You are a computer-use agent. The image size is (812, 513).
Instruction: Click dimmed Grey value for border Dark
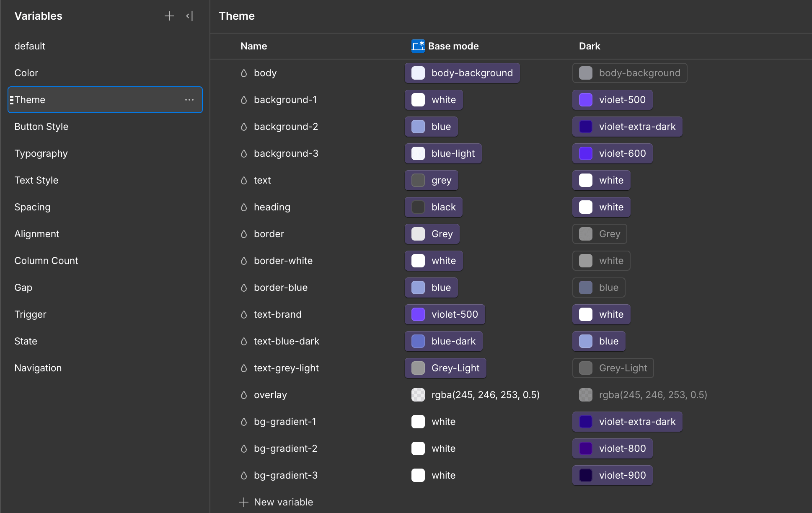pyautogui.click(x=600, y=234)
